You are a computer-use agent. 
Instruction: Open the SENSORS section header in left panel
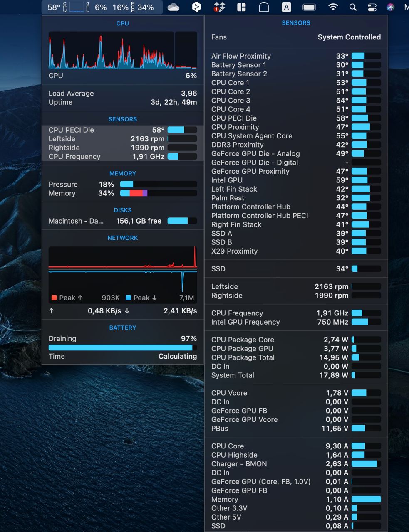122,119
